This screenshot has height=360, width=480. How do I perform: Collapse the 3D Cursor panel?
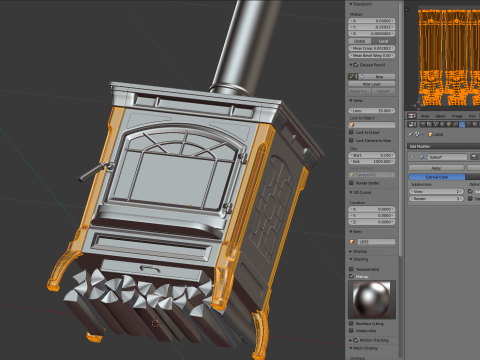[x=351, y=192]
